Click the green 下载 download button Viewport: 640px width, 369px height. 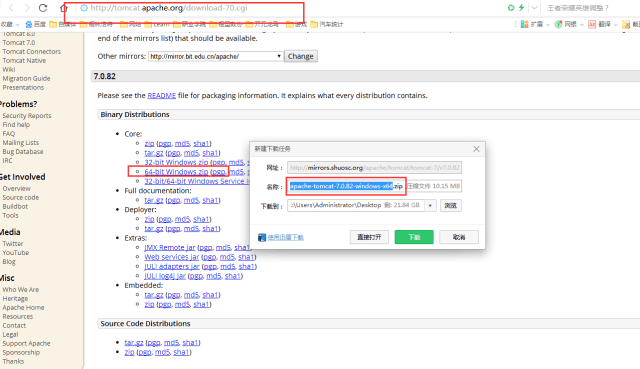pos(414,237)
